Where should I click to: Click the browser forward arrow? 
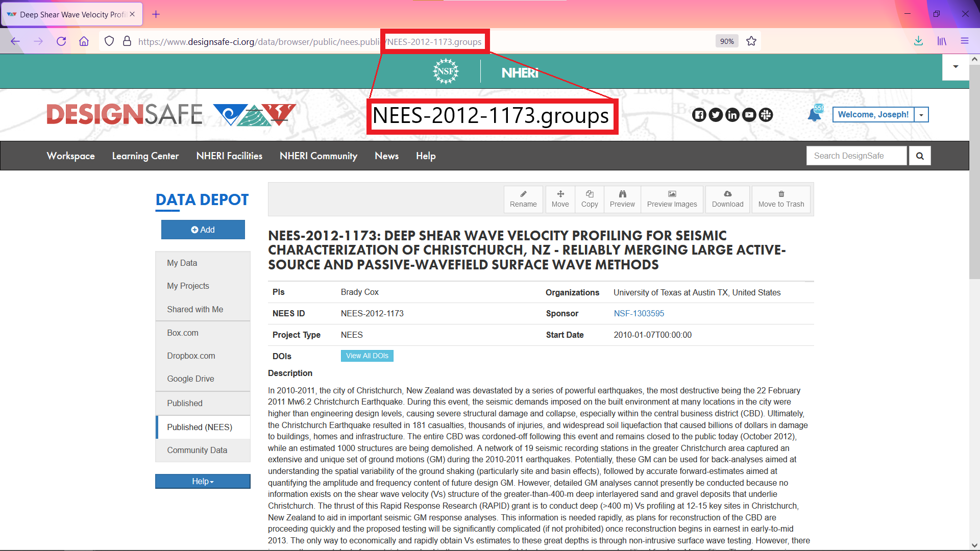click(x=38, y=41)
